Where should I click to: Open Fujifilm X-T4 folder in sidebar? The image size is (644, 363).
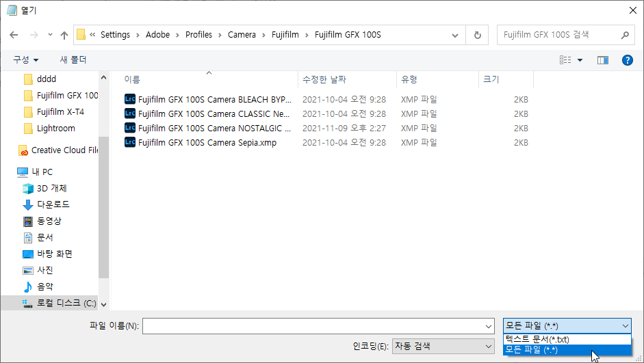tap(54, 111)
